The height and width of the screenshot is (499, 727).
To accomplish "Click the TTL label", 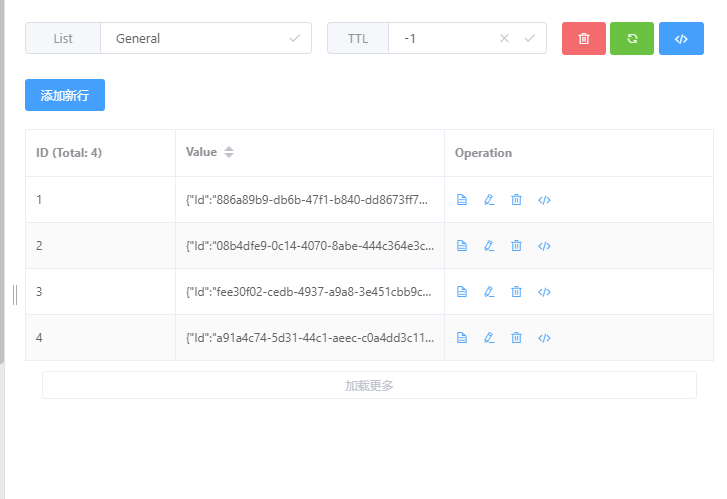I will [x=358, y=38].
